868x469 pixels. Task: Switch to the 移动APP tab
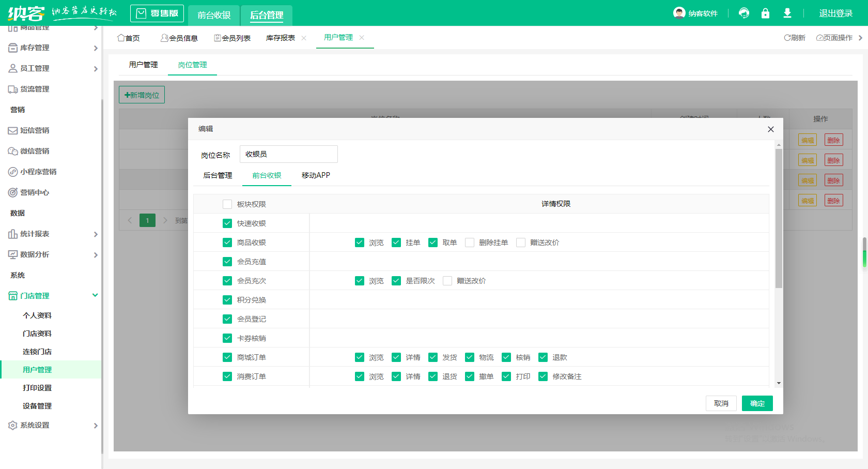316,175
